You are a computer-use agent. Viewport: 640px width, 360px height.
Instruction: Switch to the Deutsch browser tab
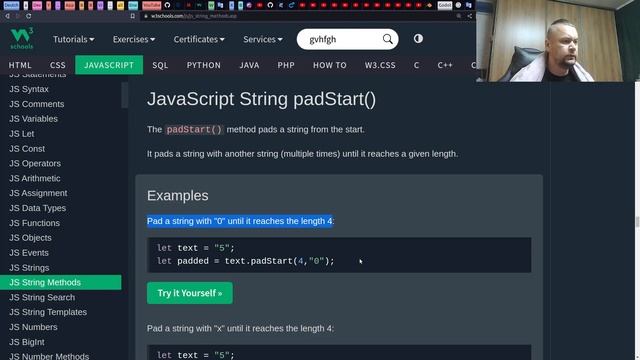[11, 5]
